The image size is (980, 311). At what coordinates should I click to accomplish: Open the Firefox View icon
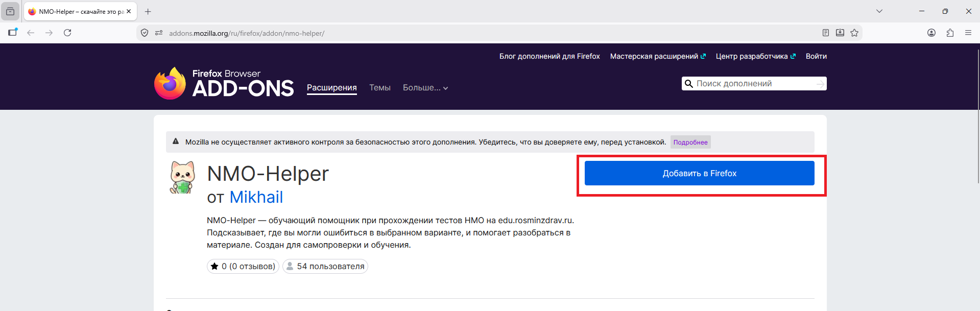tap(10, 11)
